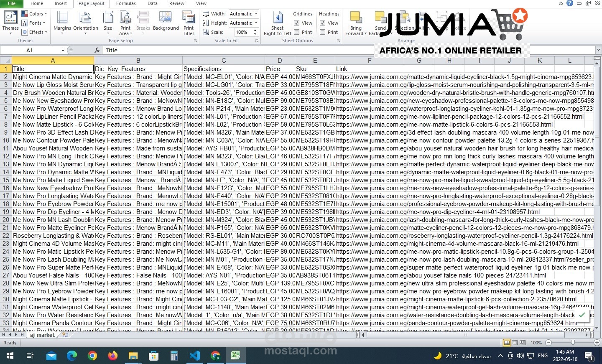Open the system tray clock
Screen dimensions: 602x364
pos(565,356)
